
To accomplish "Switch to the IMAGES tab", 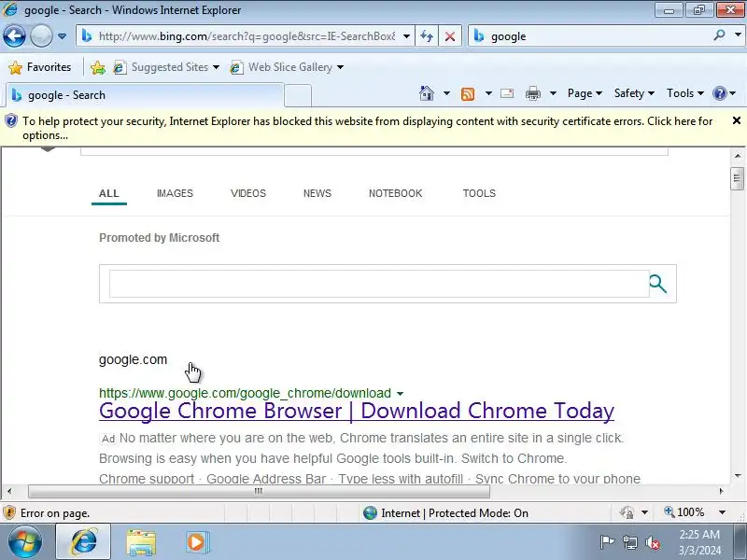I will point(175,193).
